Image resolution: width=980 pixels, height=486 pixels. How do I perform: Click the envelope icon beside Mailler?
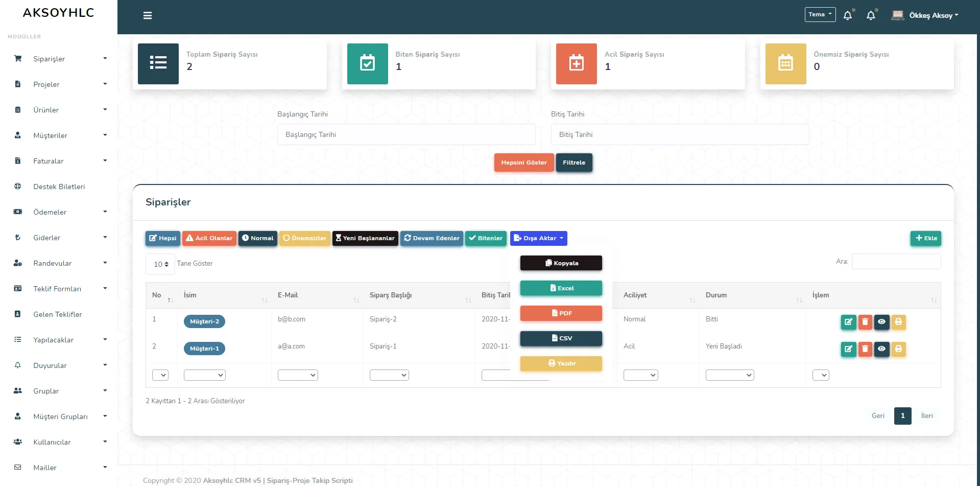click(x=18, y=467)
